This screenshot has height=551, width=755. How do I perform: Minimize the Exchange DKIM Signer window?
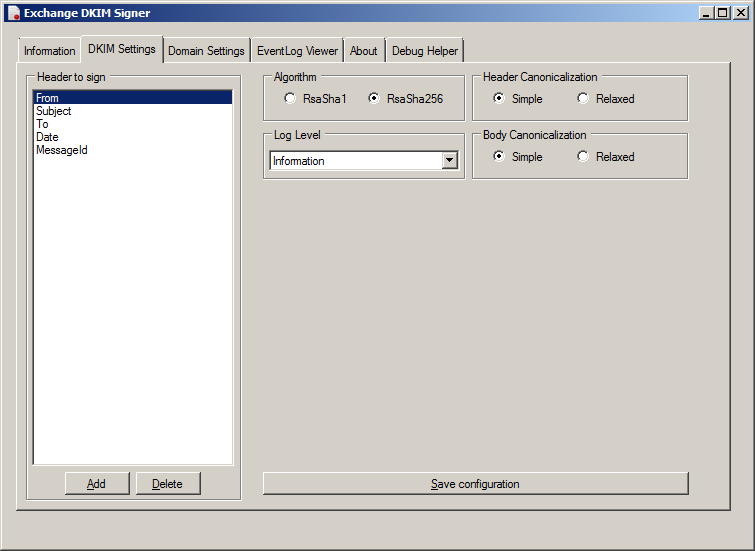pyautogui.click(x=706, y=13)
